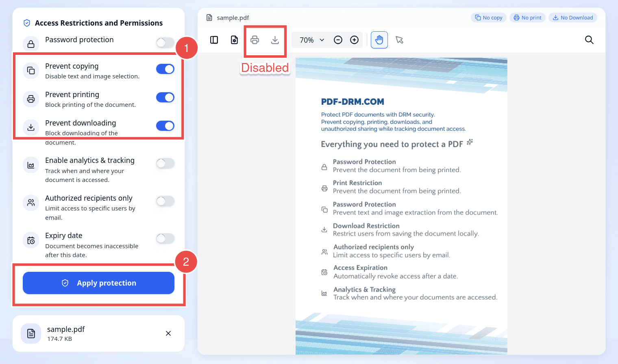
Task: Click the 'Expiry date' label
Action: (64, 236)
